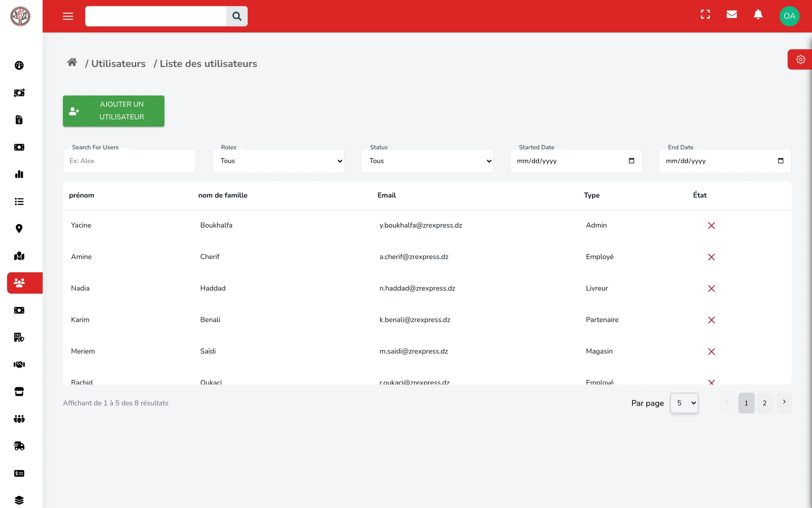The height and width of the screenshot is (508, 812).
Task: Enter fullscreen mode via expand icon
Action: 705,14
